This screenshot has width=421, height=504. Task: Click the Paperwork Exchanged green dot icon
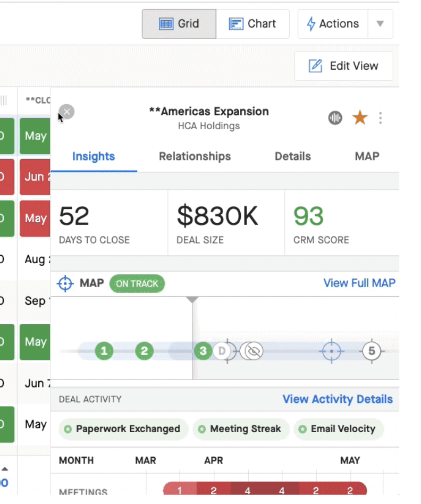68,429
